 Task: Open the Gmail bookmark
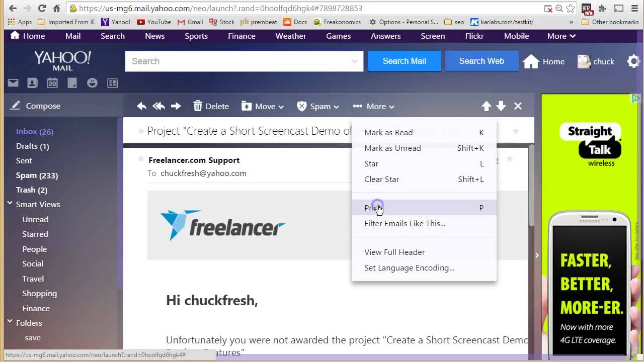point(190,22)
